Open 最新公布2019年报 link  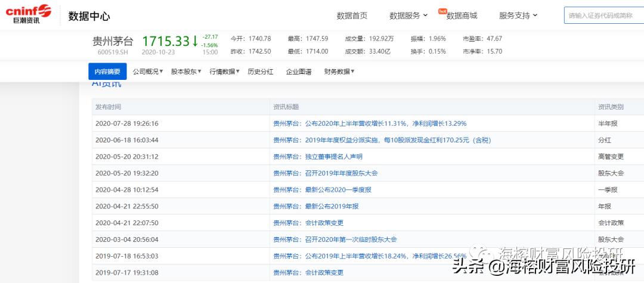pos(316,206)
